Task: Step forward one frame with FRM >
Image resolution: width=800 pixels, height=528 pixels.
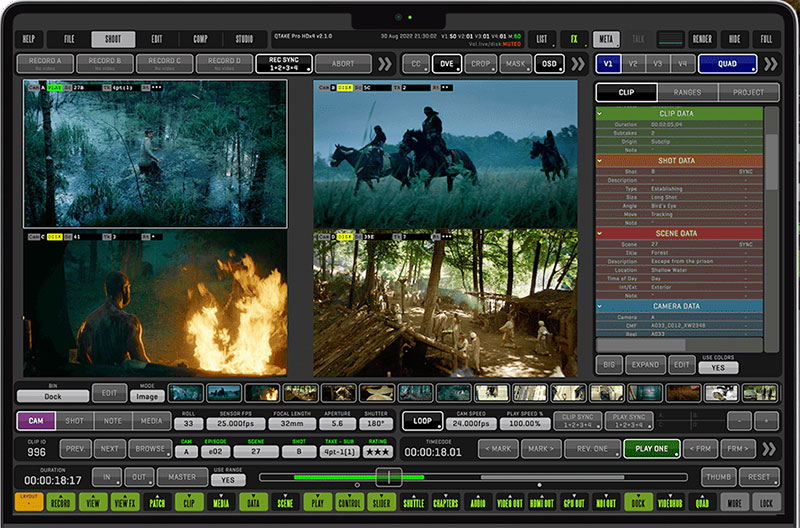Action: coord(737,448)
